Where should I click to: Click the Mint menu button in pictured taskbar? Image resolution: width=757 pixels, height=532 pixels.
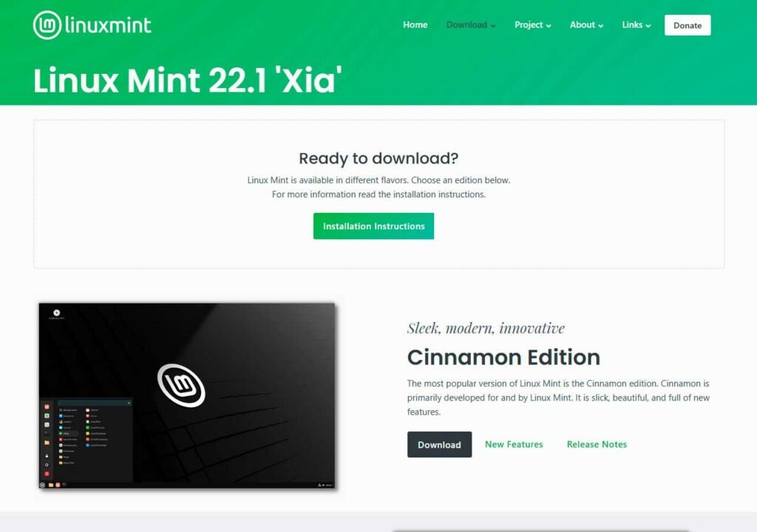42,485
